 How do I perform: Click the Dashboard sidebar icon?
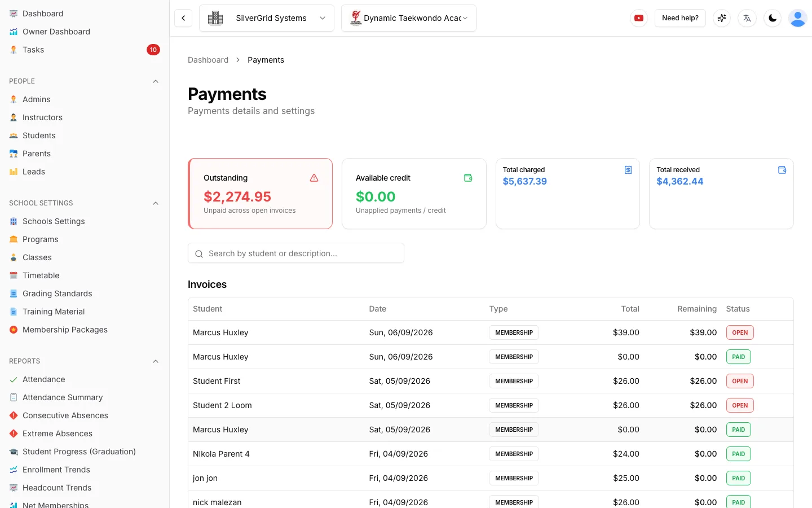click(14, 14)
